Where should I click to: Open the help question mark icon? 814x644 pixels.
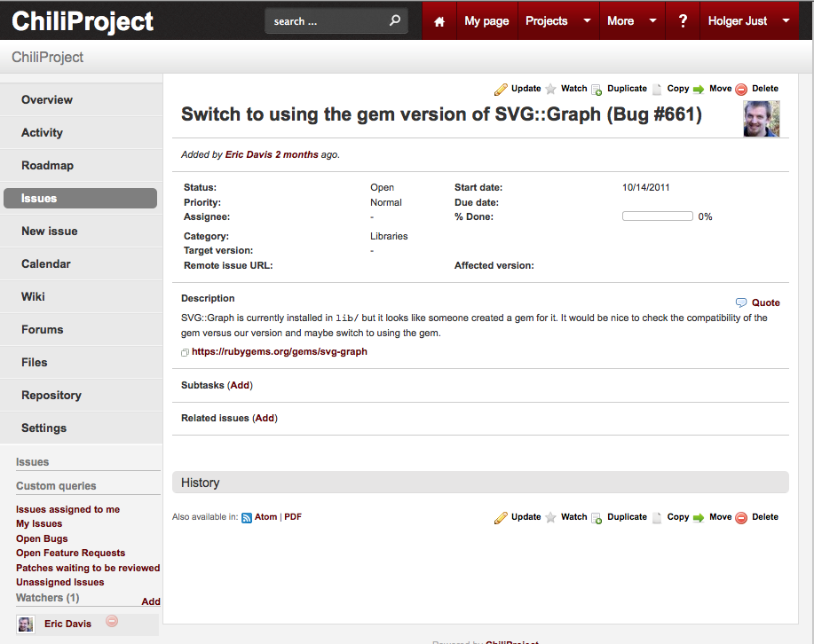point(683,20)
